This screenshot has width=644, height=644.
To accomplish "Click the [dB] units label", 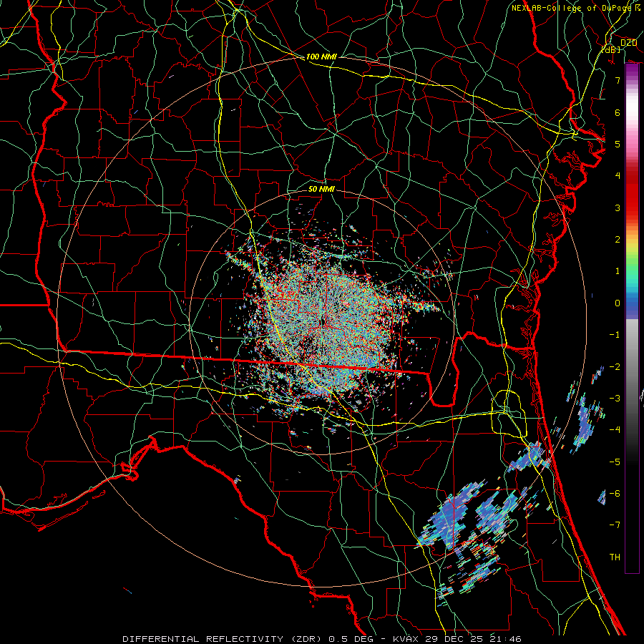I will tap(611, 50).
